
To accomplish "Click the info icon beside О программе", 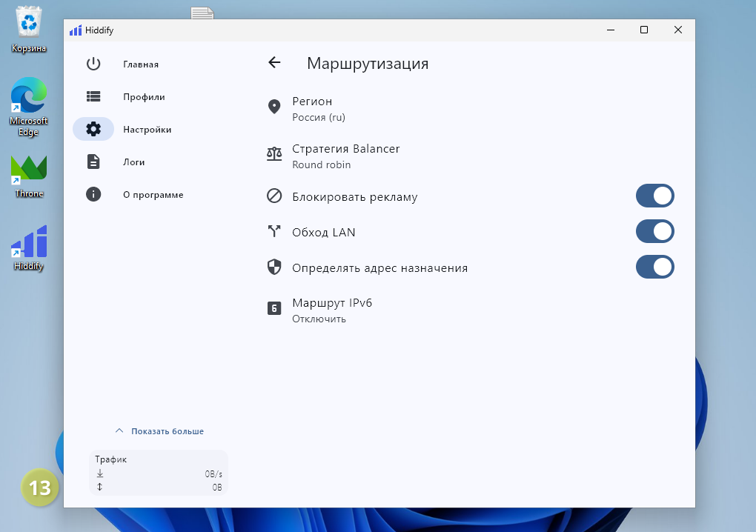I will (x=93, y=194).
